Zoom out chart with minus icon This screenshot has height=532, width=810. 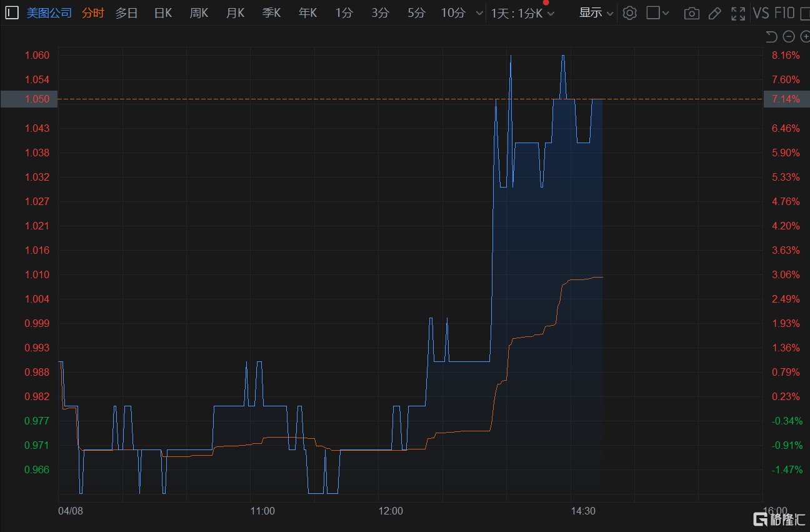789,37
